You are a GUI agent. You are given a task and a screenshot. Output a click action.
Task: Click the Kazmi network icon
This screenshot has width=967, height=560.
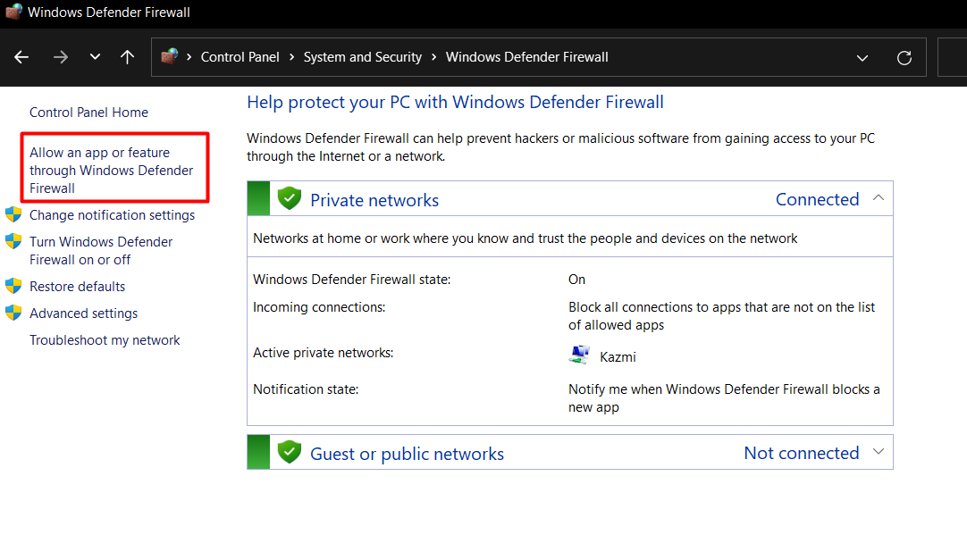[579, 355]
